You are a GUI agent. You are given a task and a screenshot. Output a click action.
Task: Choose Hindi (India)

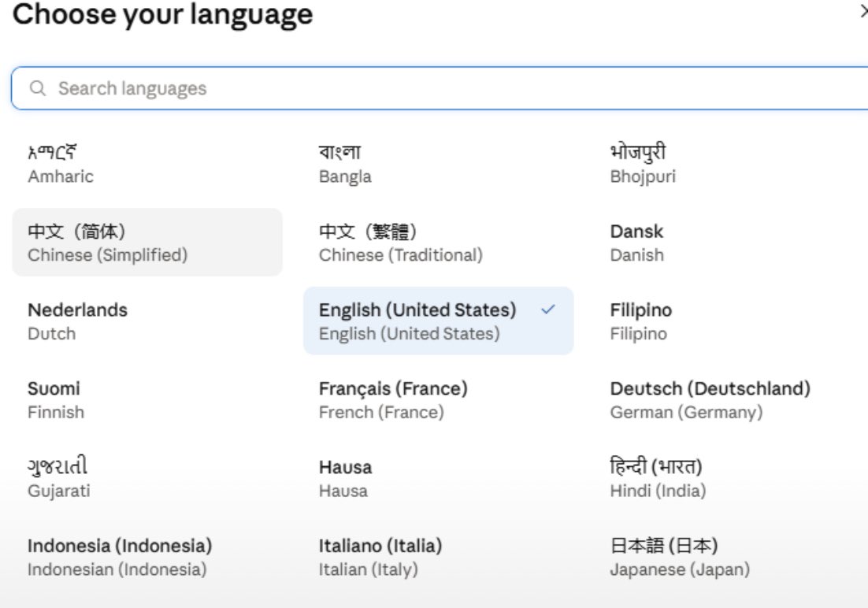tap(729, 478)
